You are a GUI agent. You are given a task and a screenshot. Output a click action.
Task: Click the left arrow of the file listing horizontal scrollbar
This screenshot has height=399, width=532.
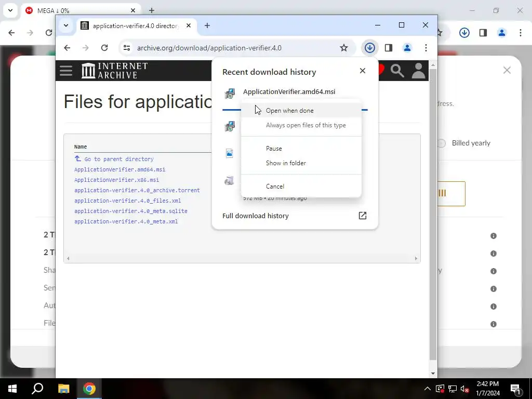68,259
